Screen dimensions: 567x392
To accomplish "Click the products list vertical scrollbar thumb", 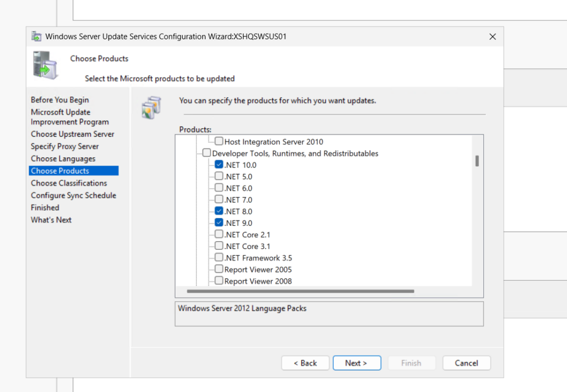I will [477, 161].
